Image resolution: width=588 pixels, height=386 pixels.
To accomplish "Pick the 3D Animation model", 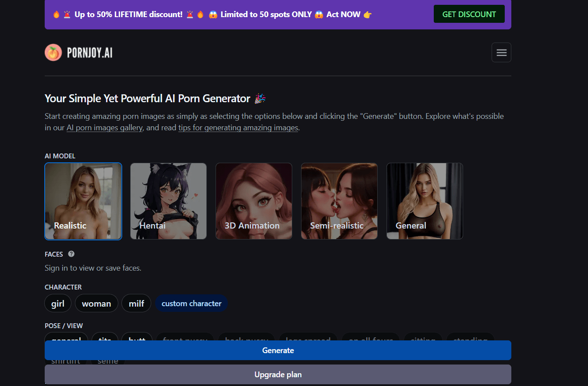I will coord(254,201).
